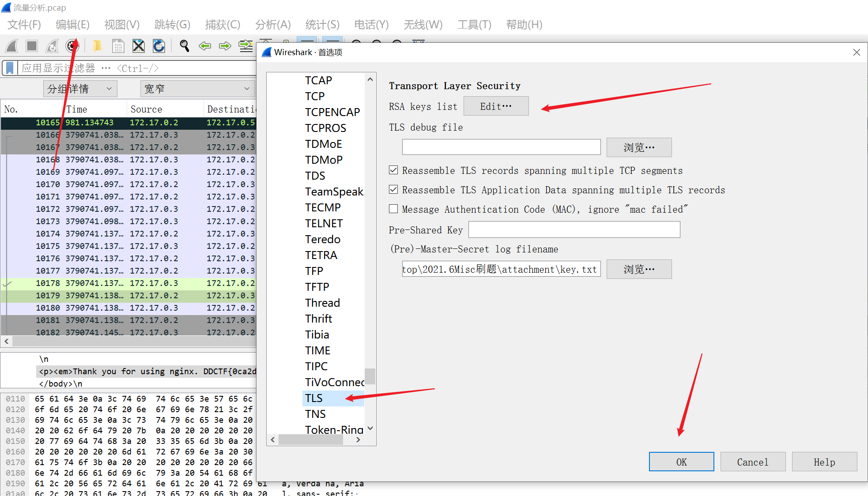Click protocol list scroll down arrow
This screenshot has width=868, height=496.
coord(370,428)
